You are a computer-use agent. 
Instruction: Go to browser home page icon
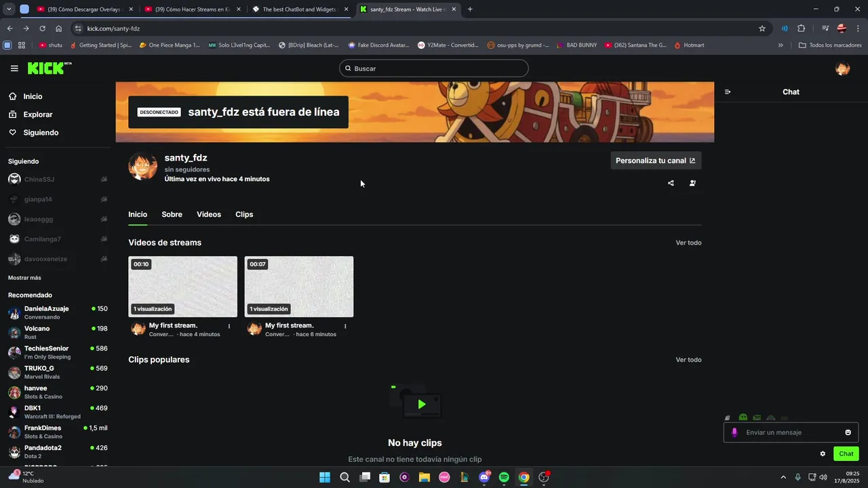click(x=59, y=28)
